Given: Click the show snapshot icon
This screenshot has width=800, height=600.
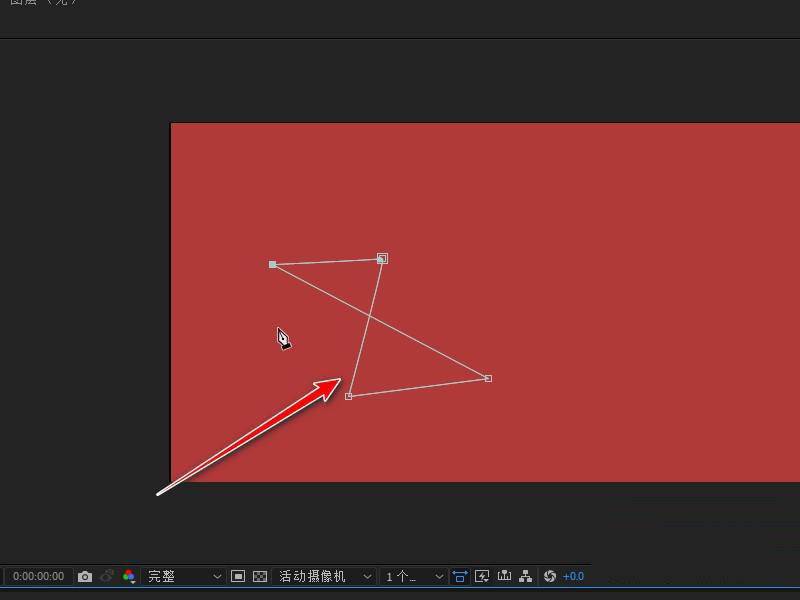Looking at the screenshot, I should pyautogui.click(x=107, y=577).
